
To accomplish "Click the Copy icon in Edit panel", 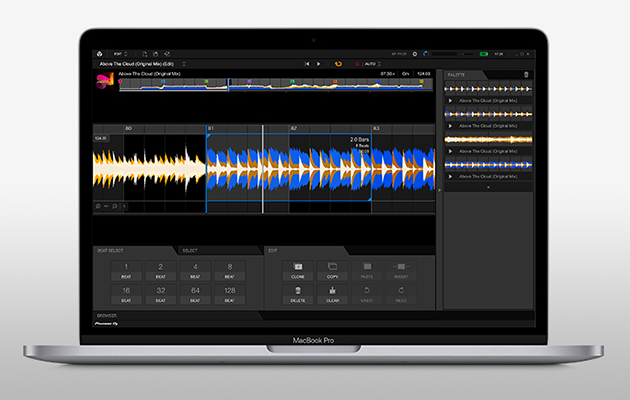I will pos(332,268).
